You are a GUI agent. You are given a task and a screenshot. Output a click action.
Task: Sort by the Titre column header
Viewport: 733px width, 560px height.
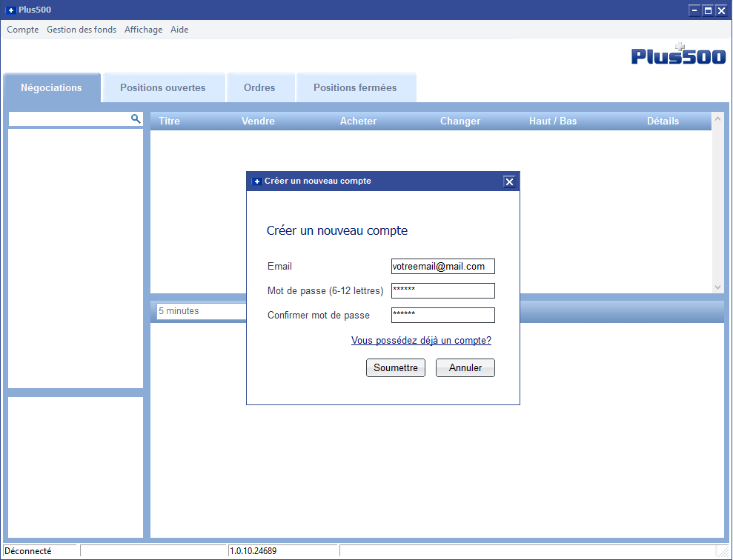point(169,121)
